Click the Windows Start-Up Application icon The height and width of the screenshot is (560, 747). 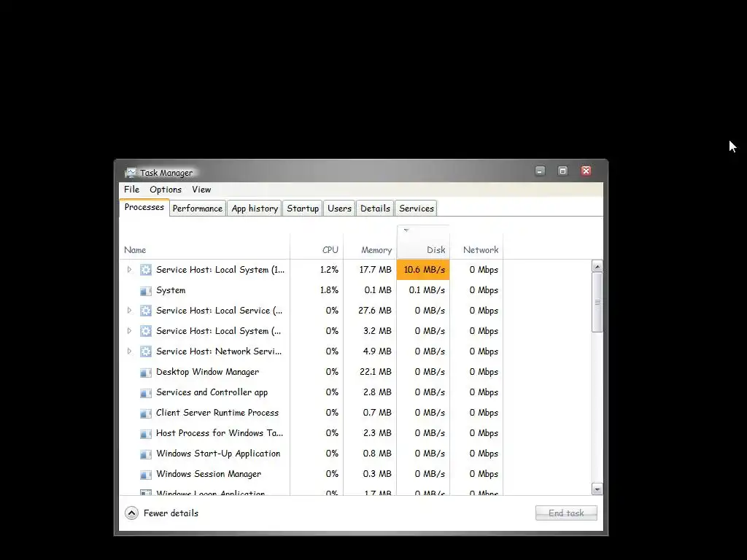146,454
